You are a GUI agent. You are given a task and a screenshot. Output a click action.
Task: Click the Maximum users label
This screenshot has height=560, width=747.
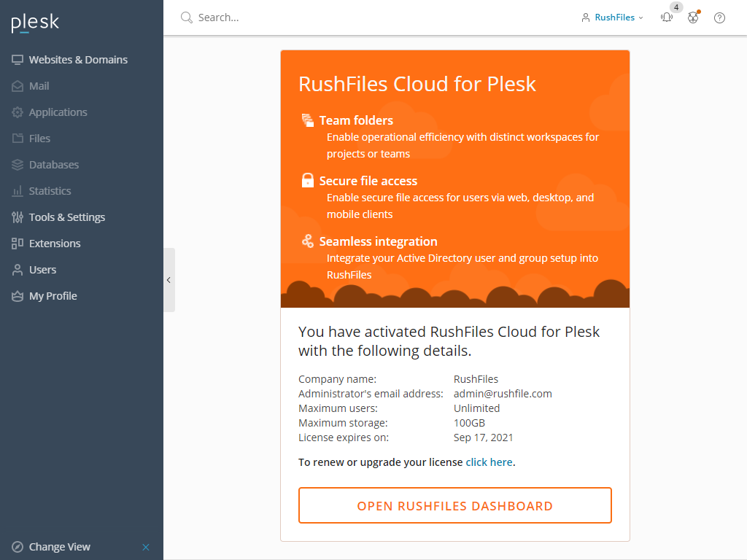pos(338,408)
